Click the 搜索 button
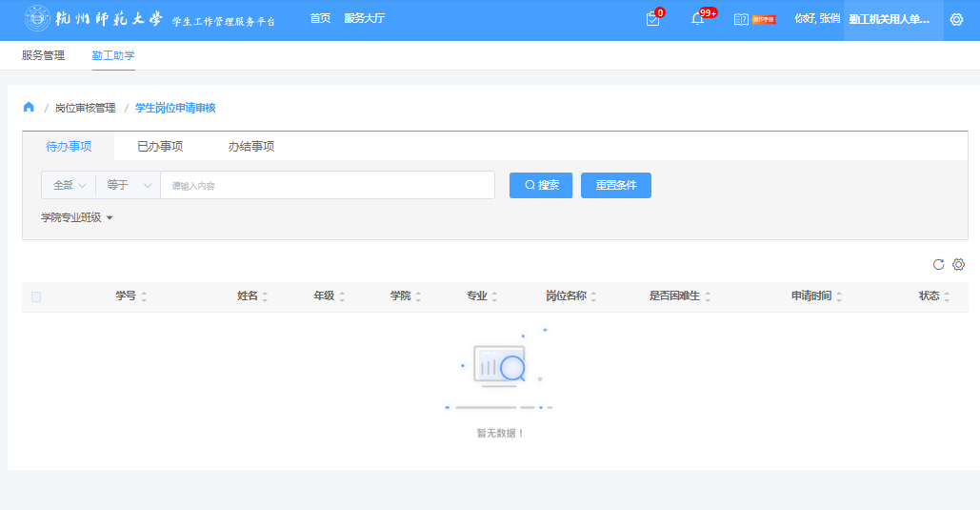 pyautogui.click(x=541, y=185)
